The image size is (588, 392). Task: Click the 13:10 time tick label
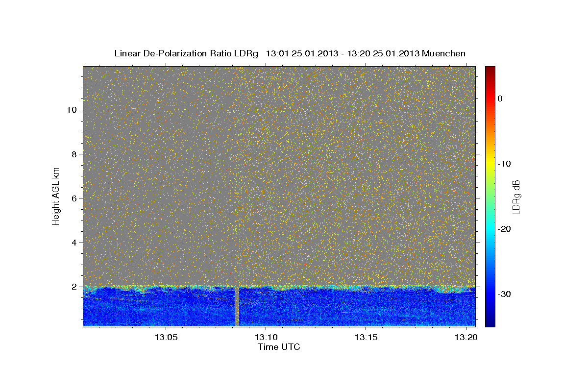point(266,338)
